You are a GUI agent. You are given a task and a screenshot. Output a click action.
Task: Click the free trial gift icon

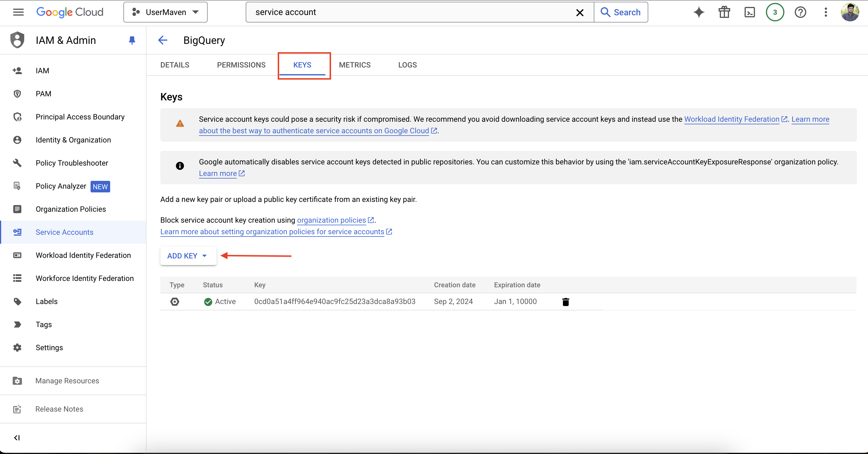click(x=724, y=12)
